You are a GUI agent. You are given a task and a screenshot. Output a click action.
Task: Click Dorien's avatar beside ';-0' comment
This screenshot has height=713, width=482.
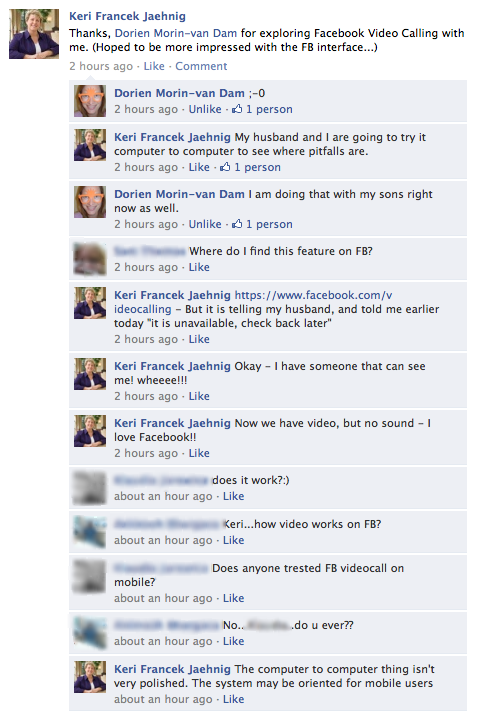(x=90, y=101)
